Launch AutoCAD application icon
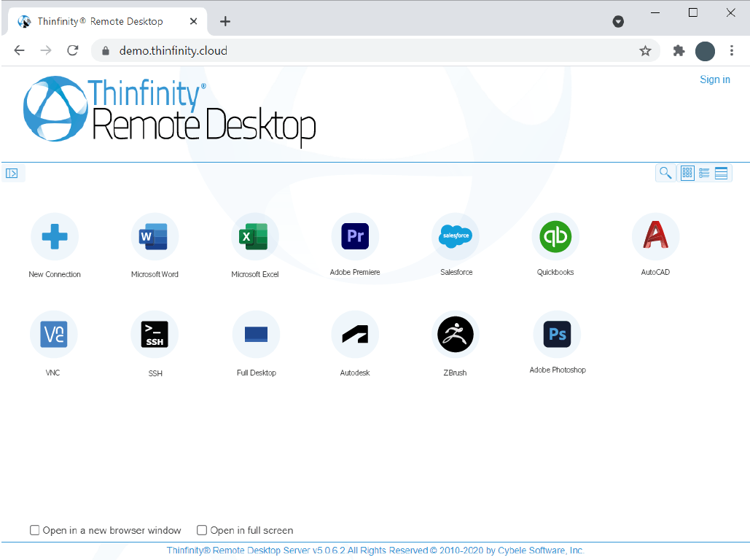 (655, 236)
